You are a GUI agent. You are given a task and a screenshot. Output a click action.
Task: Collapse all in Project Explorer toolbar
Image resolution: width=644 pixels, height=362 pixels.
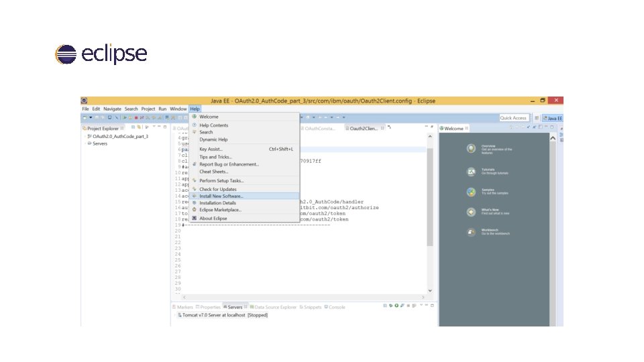coord(133,127)
